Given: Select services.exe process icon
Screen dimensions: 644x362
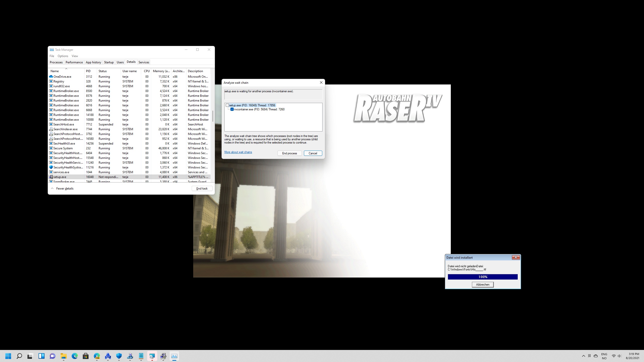Looking at the screenshot, I should 51,172.
